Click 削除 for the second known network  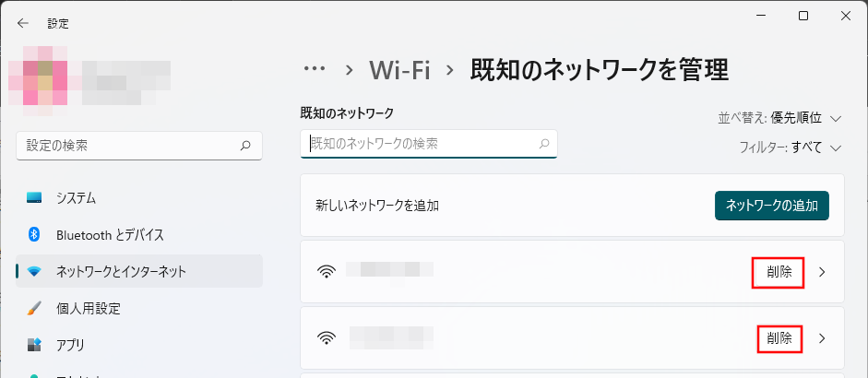click(779, 338)
